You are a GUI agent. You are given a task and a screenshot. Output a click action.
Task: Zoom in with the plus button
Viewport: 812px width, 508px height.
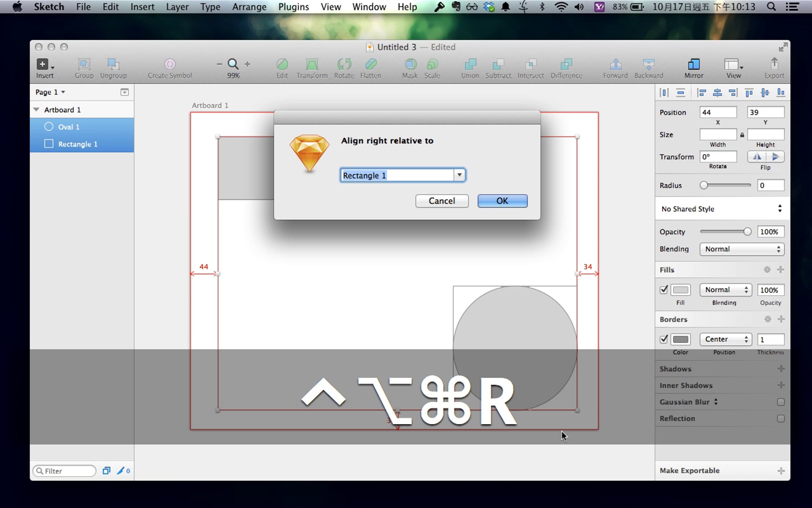click(247, 64)
